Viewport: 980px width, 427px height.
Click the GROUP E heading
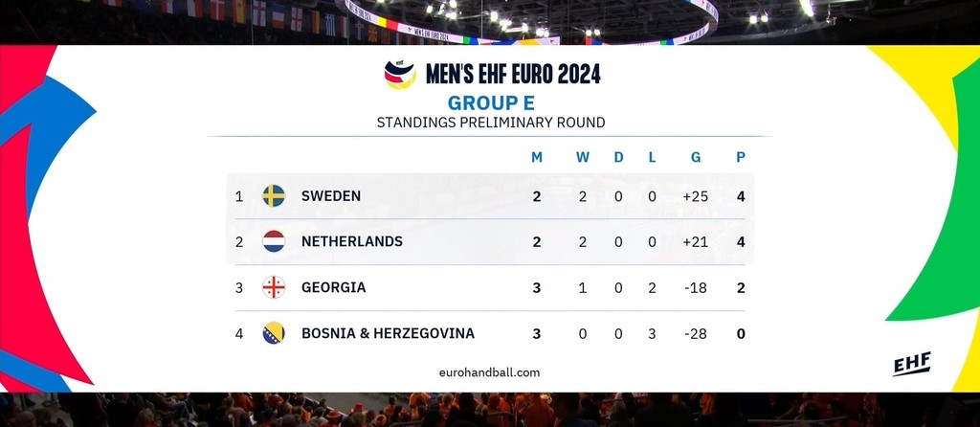tap(490, 102)
